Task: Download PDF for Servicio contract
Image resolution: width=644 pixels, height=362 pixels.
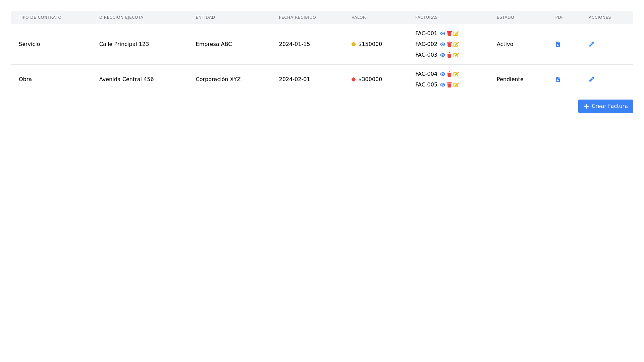Action: pyautogui.click(x=558, y=44)
